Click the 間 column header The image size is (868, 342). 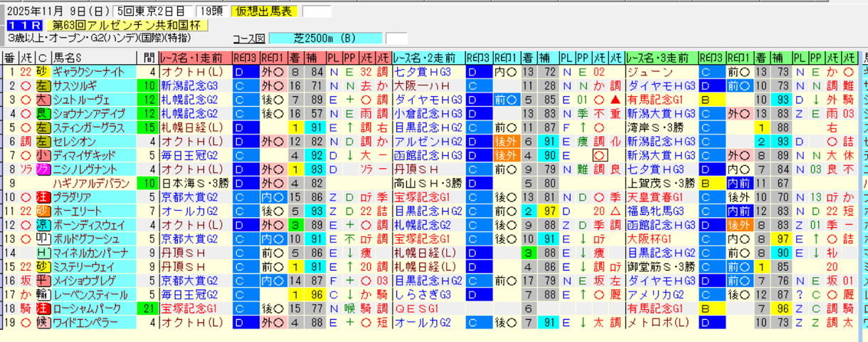147,58
